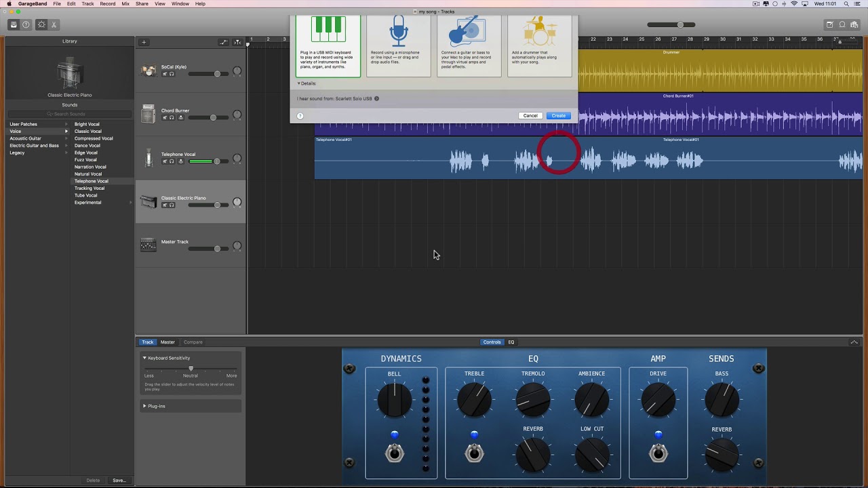
Task: Switch to the EQ tab
Action: (511, 342)
